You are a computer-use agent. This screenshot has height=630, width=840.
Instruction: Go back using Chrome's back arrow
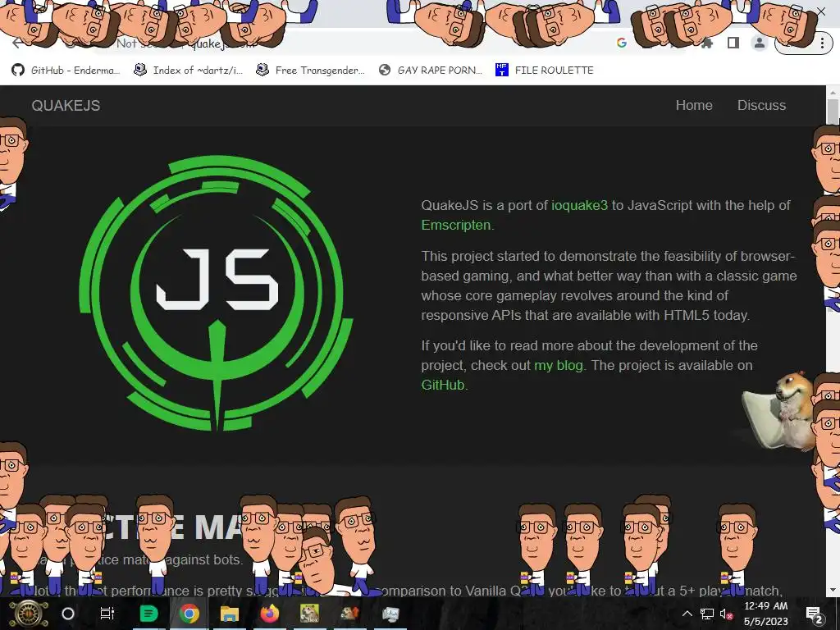(18, 43)
